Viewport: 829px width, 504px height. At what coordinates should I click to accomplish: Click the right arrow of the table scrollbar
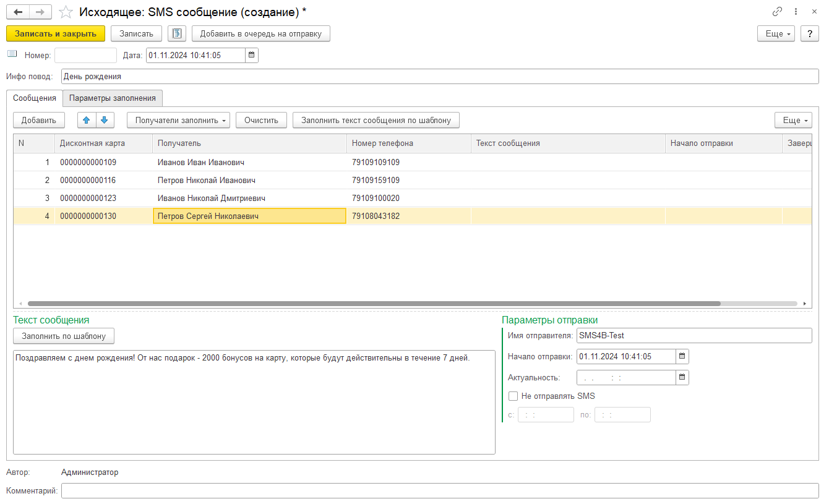click(x=804, y=304)
